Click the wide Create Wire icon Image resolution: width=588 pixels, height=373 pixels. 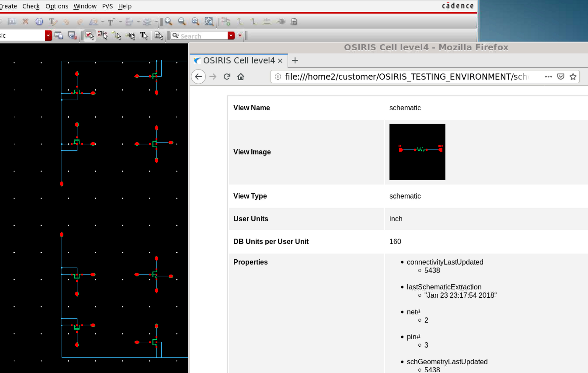tap(253, 21)
